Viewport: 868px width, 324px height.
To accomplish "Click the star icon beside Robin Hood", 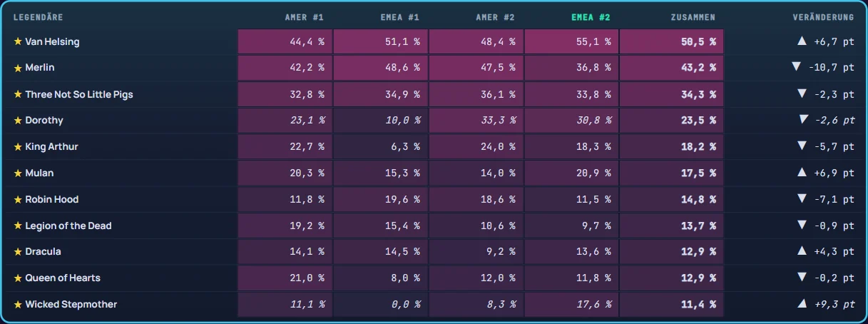I will coord(18,199).
